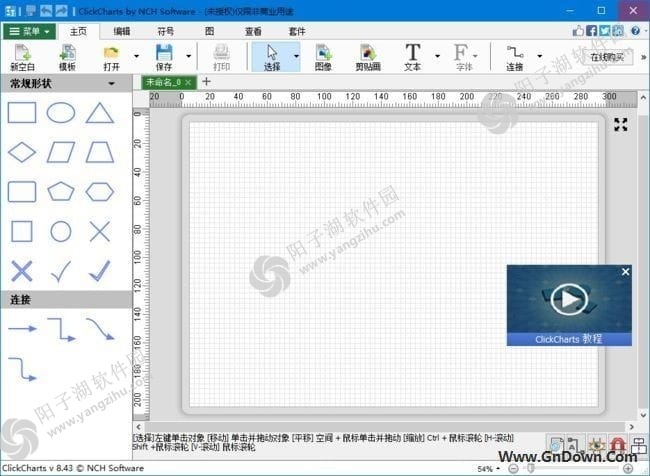Viewport: 650px width, 476px height.
Task: Expand the 连接 (Connector) dropdown arrow
Action: 539,56
